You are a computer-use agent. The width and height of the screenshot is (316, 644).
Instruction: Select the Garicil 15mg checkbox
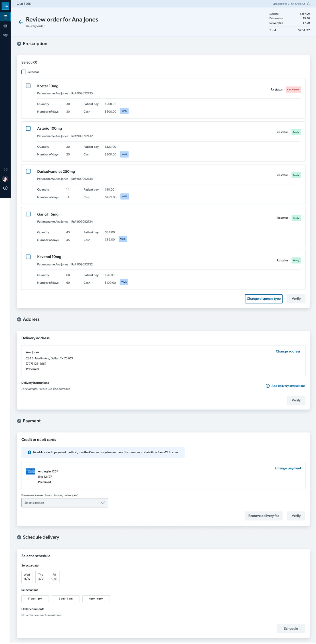(28, 214)
